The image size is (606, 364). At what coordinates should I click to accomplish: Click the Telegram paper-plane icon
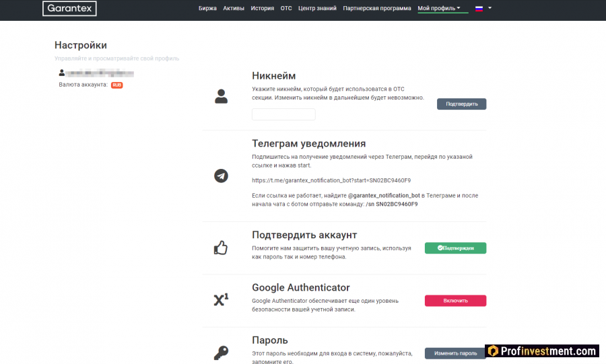221,176
